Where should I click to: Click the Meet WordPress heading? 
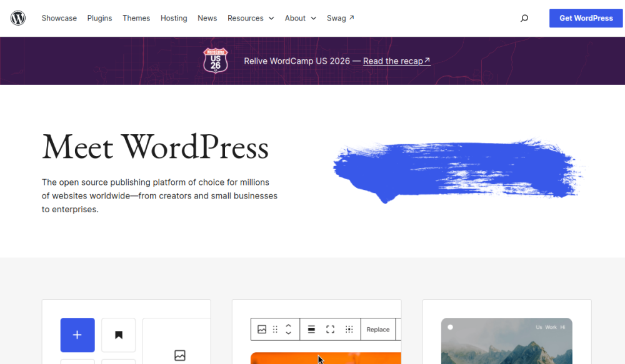point(155,147)
